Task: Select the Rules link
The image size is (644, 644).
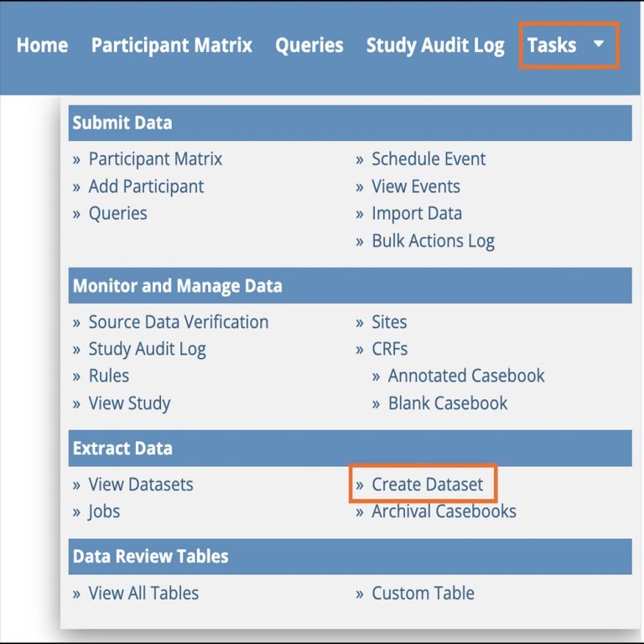Action: pos(109,376)
